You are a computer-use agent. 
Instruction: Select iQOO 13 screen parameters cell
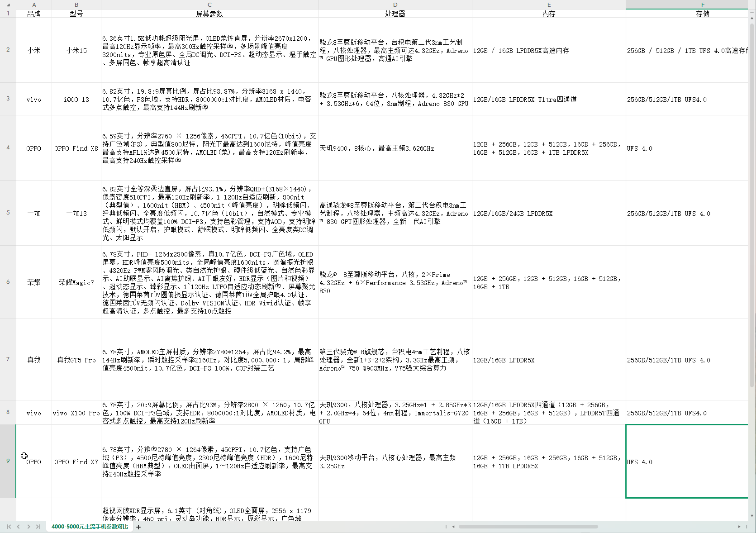pyautogui.click(x=209, y=99)
